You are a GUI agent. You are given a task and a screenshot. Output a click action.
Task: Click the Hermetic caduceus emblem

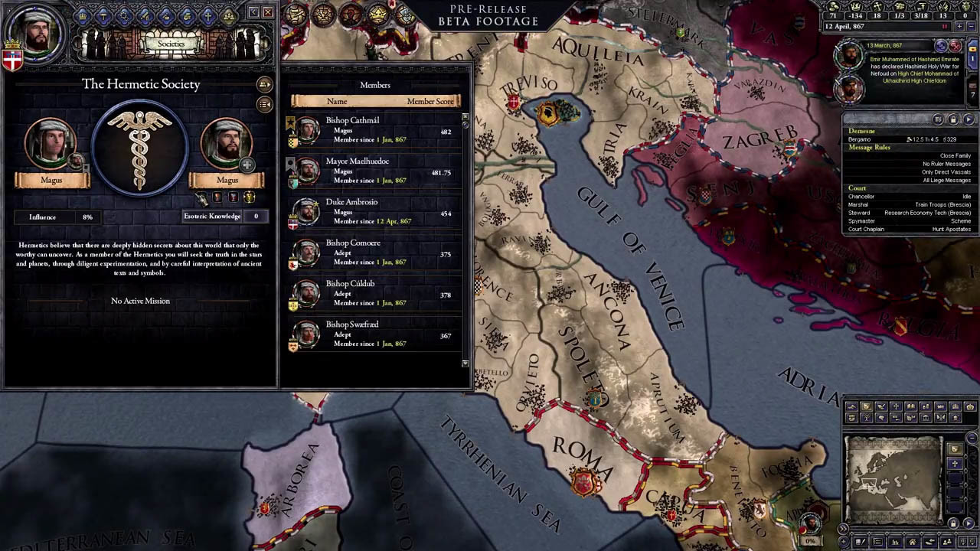click(140, 149)
